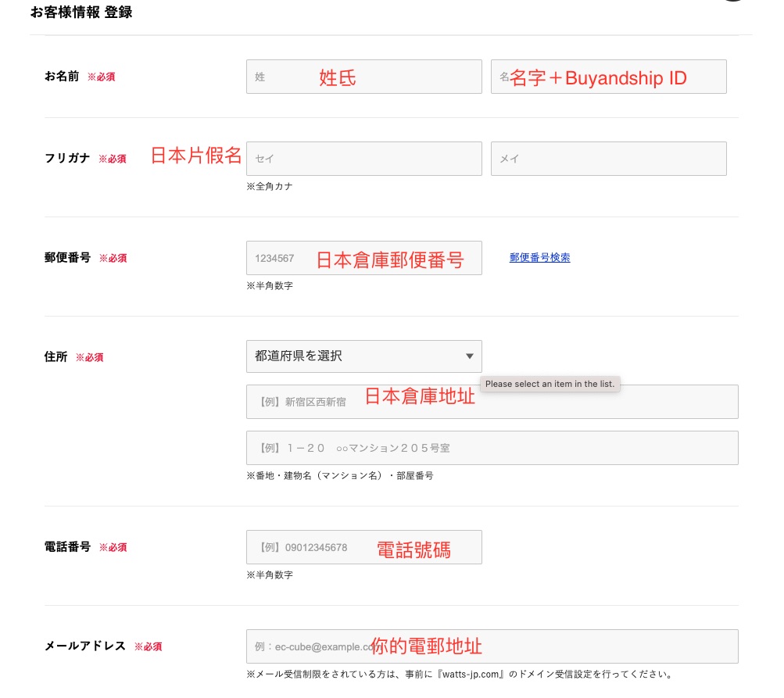Click the 電話番号 field label
Viewport: 784px width, 698px height.
click(67, 547)
